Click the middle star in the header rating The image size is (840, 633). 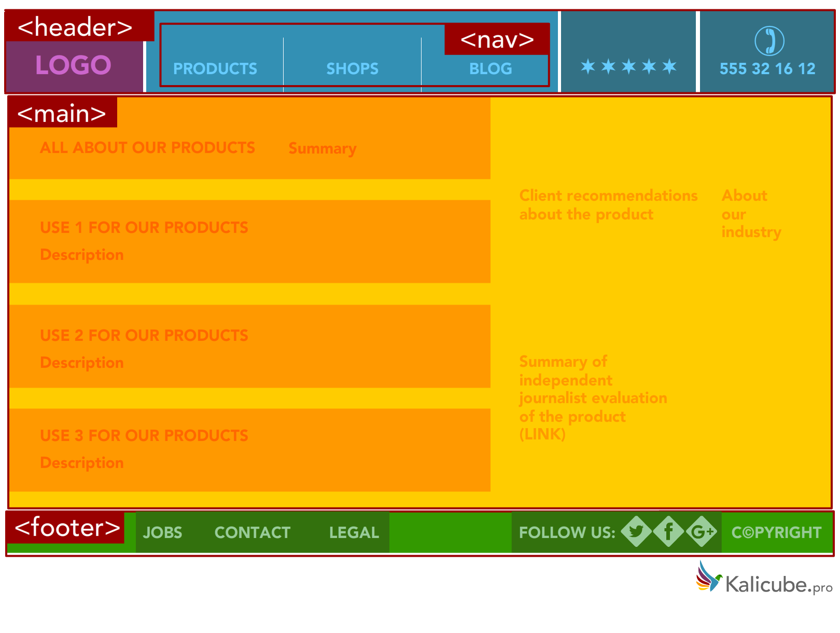pos(629,66)
